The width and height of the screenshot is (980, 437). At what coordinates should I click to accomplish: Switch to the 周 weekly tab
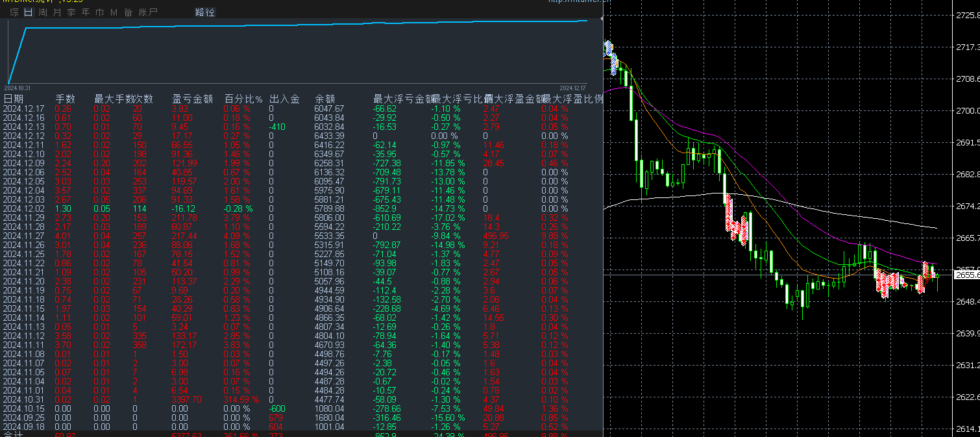[42, 12]
